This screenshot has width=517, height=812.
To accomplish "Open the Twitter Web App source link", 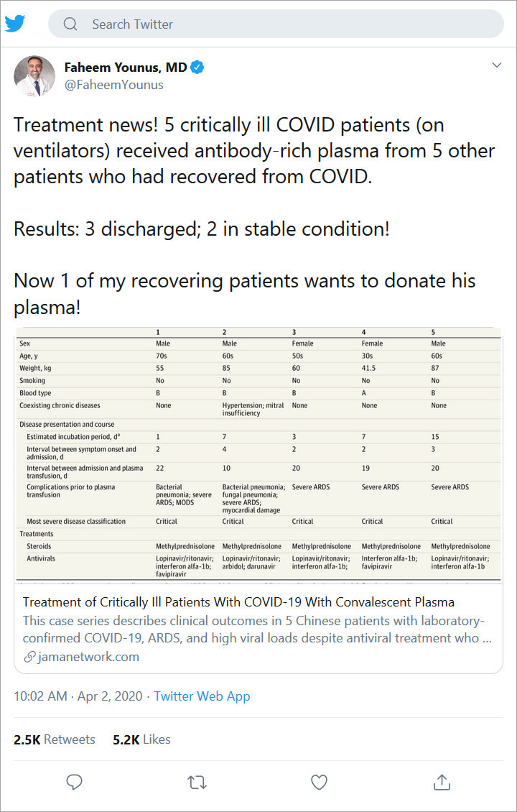I will pyautogui.click(x=202, y=696).
